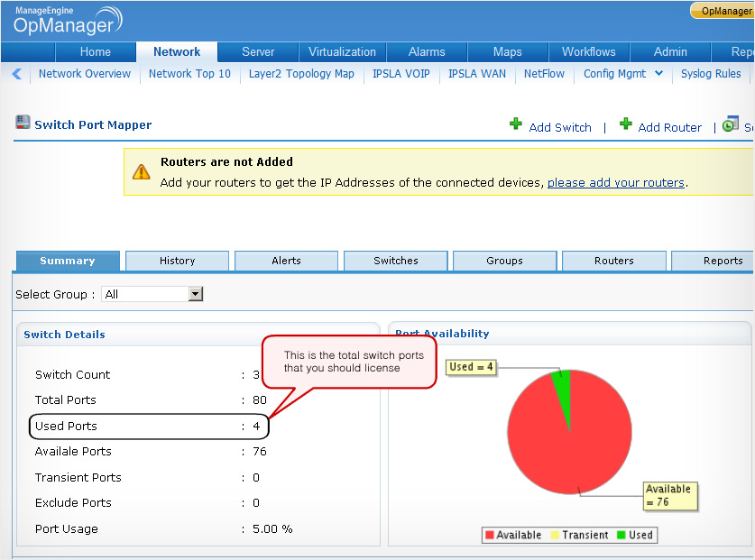
Task: Click the Total Ports value 80
Action: click(x=260, y=400)
